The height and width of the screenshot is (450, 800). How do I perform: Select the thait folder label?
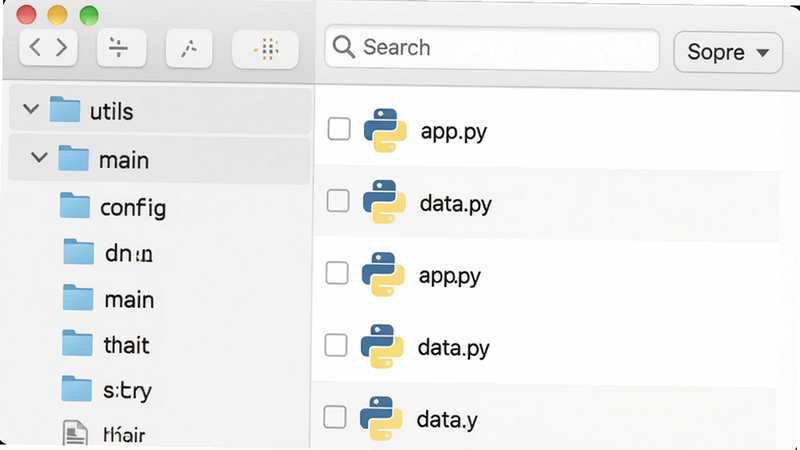pos(127,345)
